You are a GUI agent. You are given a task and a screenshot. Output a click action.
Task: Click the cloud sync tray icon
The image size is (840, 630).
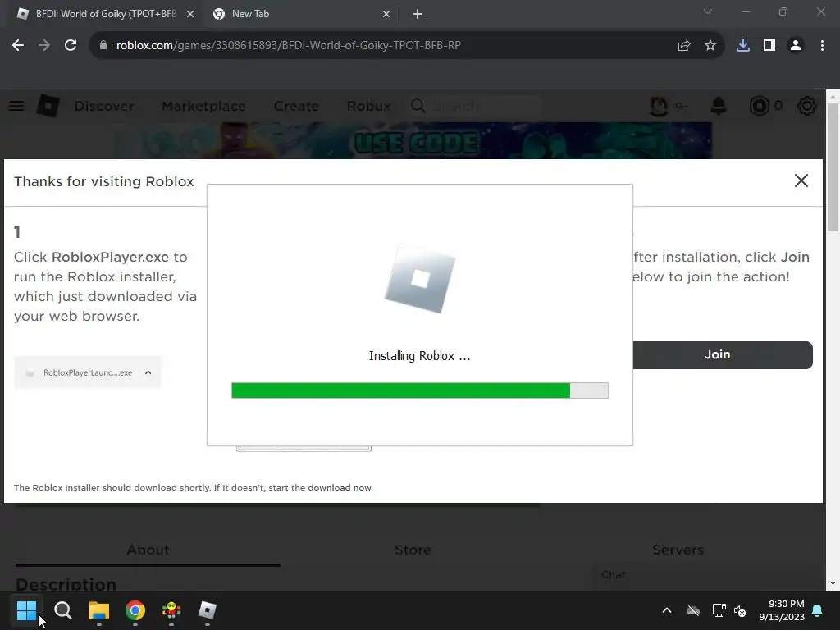pyautogui.click(x=693, y=610)
